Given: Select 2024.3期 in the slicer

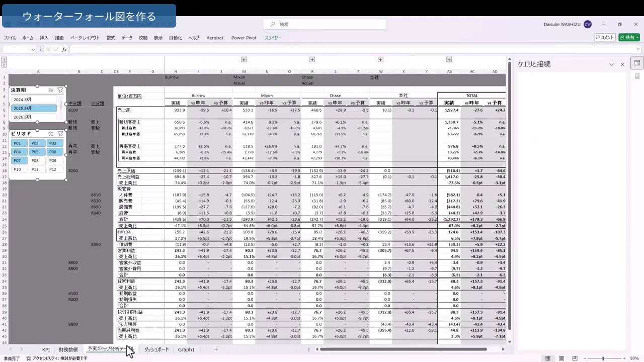Looking at the screenshot, I should tap(35, 100).
